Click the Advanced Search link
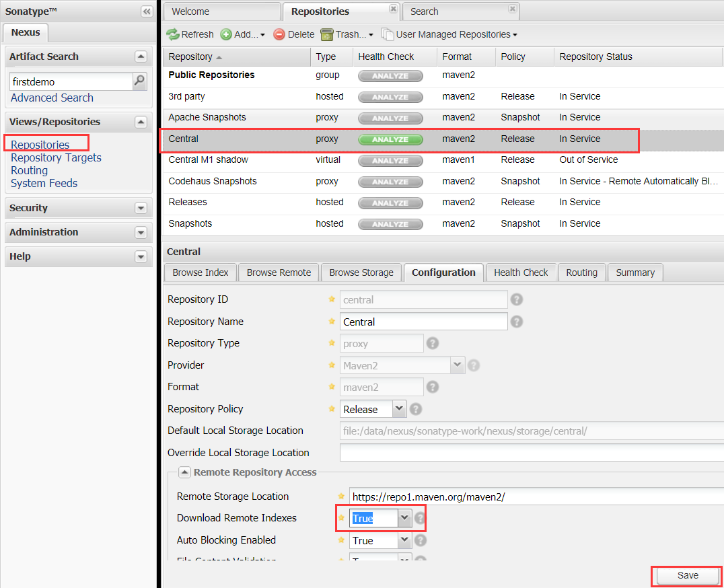 (52, 98)
